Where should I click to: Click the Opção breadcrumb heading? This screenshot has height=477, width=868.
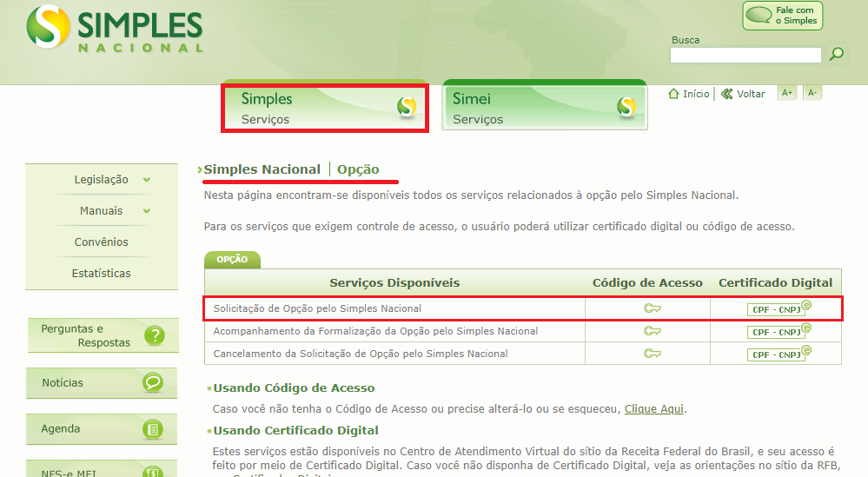point(358,169)
